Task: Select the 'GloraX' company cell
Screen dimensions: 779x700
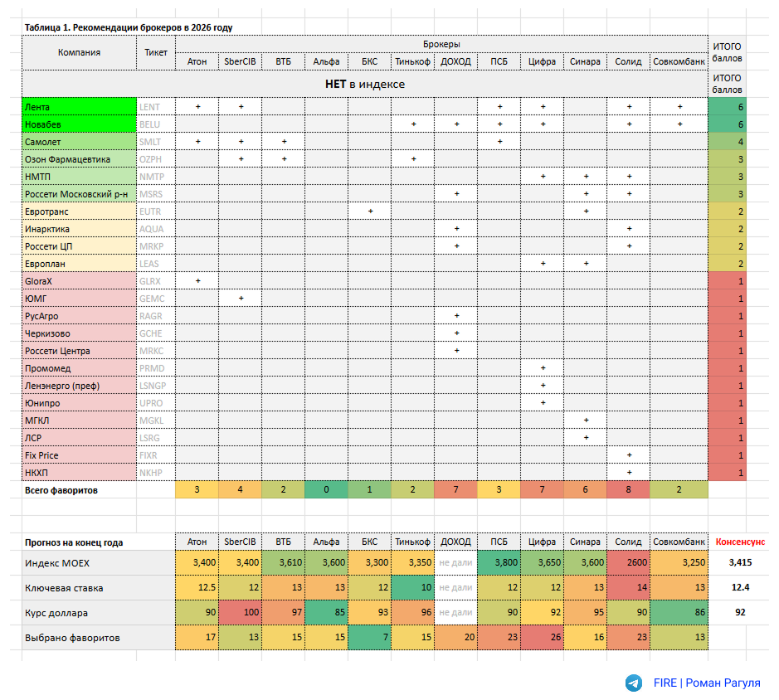Action: coord(79,281)
